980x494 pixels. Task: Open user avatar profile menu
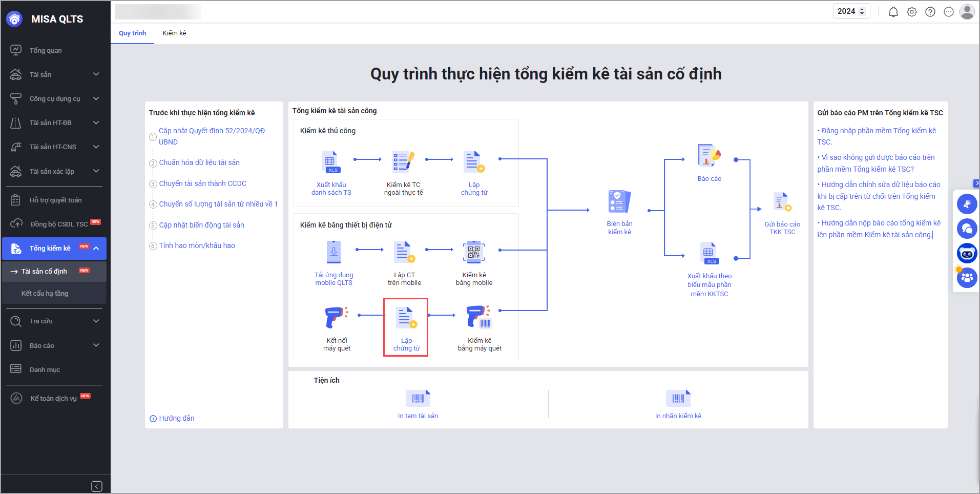pos(967,12)
